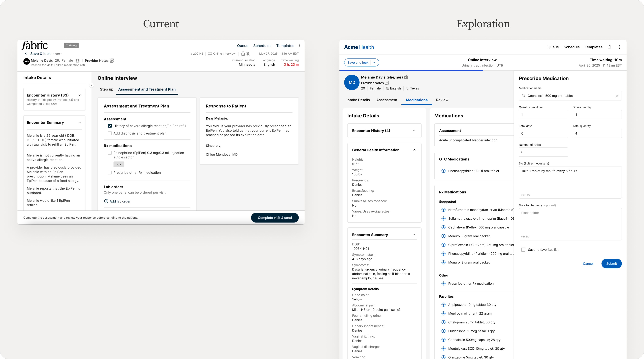
Task: Collapse the Intake Details side panel arrow
Action: click(x=92, y=85)
